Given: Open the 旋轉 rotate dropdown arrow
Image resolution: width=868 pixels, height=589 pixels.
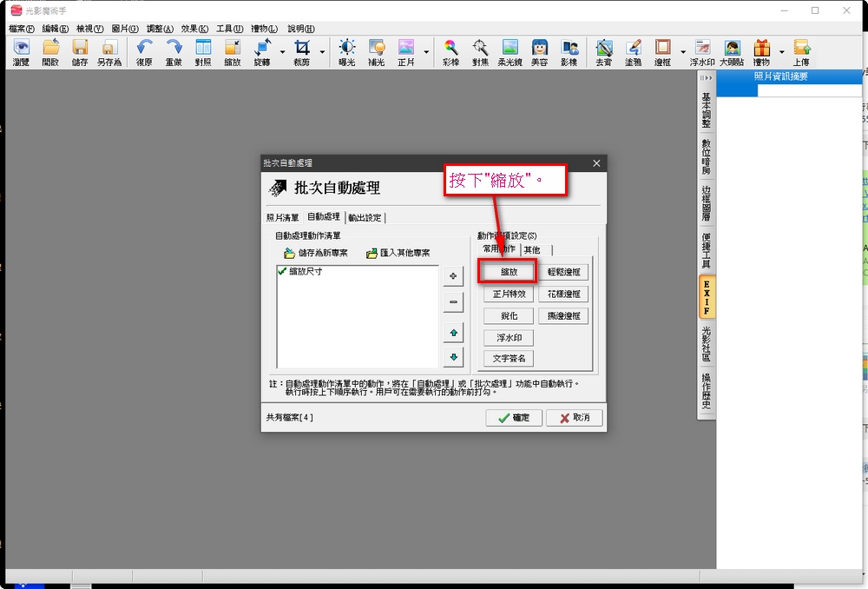Looking at the screenshot, I should [x=283, y=52].
